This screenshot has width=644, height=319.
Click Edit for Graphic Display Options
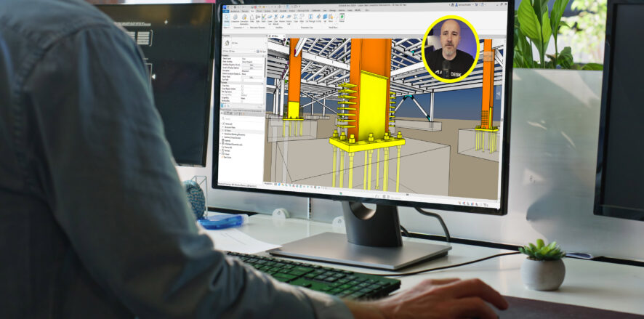coord(251,68)
